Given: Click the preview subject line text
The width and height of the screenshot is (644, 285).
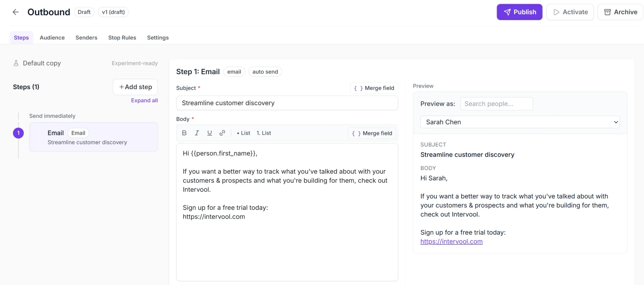Looking at the screenshot, I should [467, 155].
